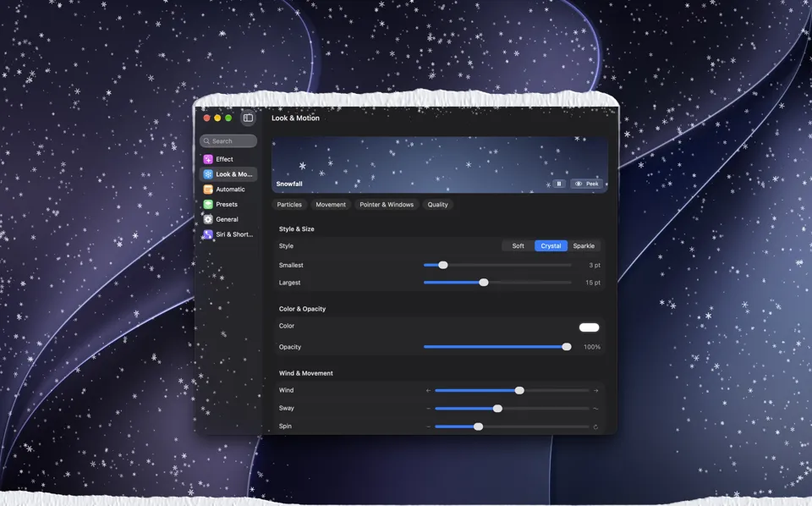
Task: Click in the Search field
Action: pyautogui.click(x=228, y=140)
